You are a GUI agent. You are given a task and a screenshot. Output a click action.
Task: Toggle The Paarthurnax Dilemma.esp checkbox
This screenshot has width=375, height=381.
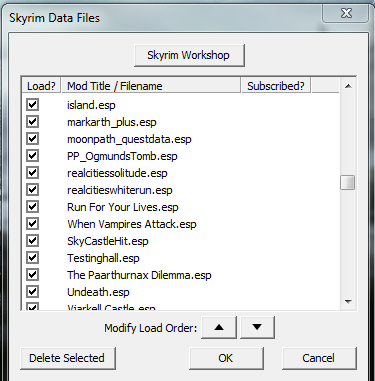click(33, 275)
